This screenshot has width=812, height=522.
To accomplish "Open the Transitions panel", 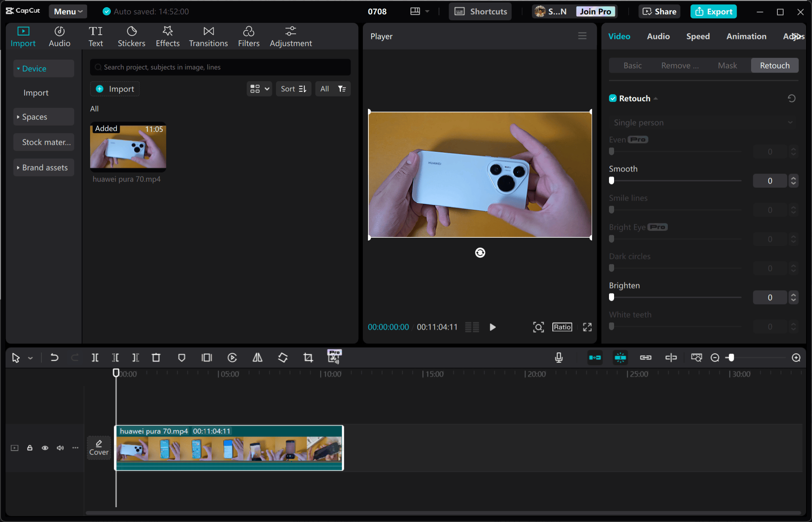I will pos(208,36).
